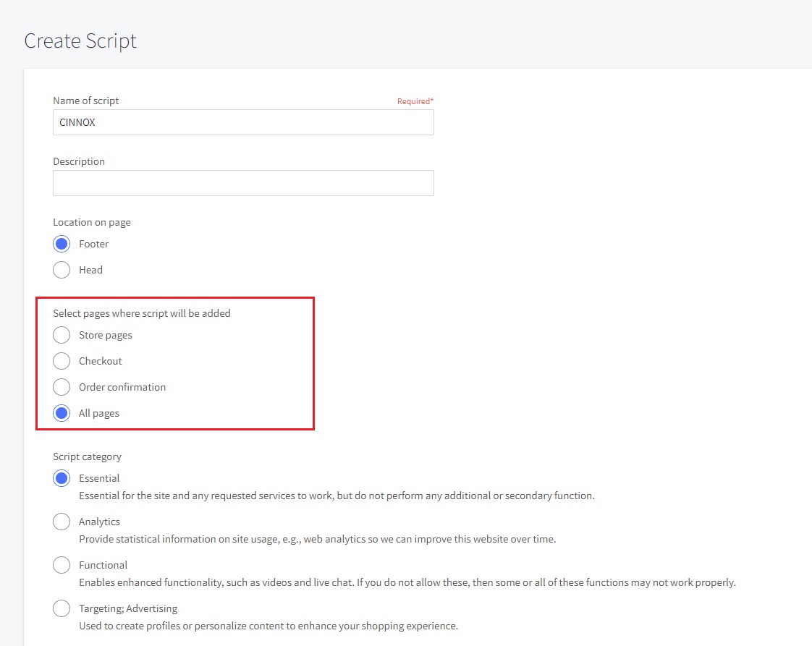This screenshot has height=646, width=812.
Task: Click the Name of script input field
Action: coord(243,122)
